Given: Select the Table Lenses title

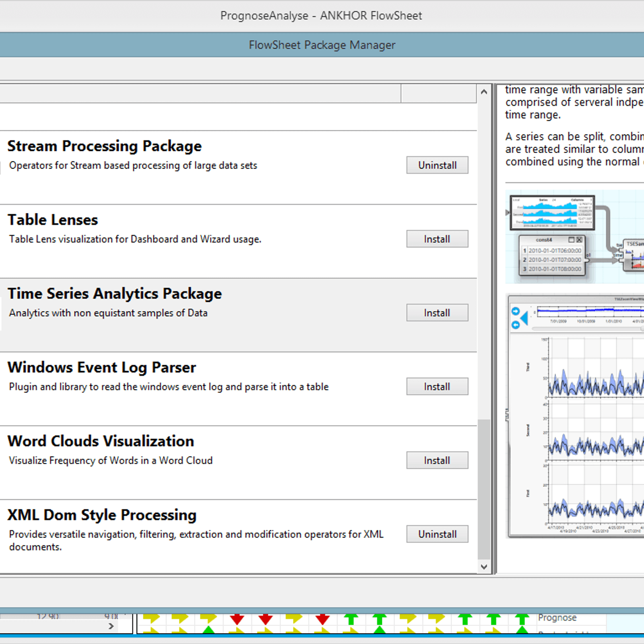Looking at the screenshot, I should click(53, 220).
